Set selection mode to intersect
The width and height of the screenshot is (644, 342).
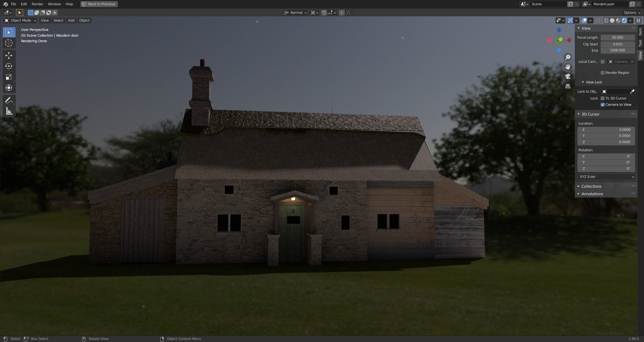[55, 13]
